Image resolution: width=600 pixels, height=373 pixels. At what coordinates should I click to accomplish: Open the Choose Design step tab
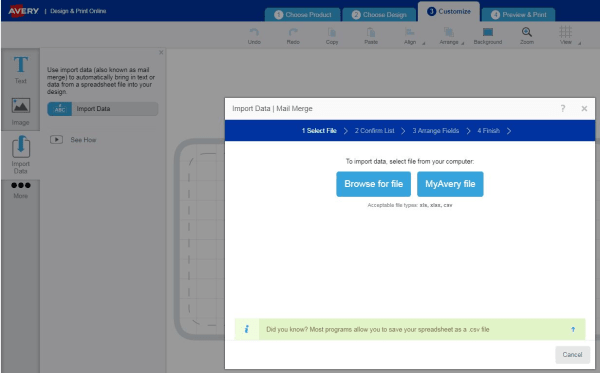379,15
